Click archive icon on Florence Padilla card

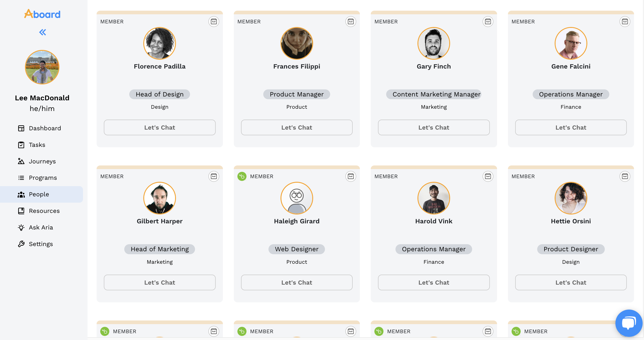[x=214, y=22]
